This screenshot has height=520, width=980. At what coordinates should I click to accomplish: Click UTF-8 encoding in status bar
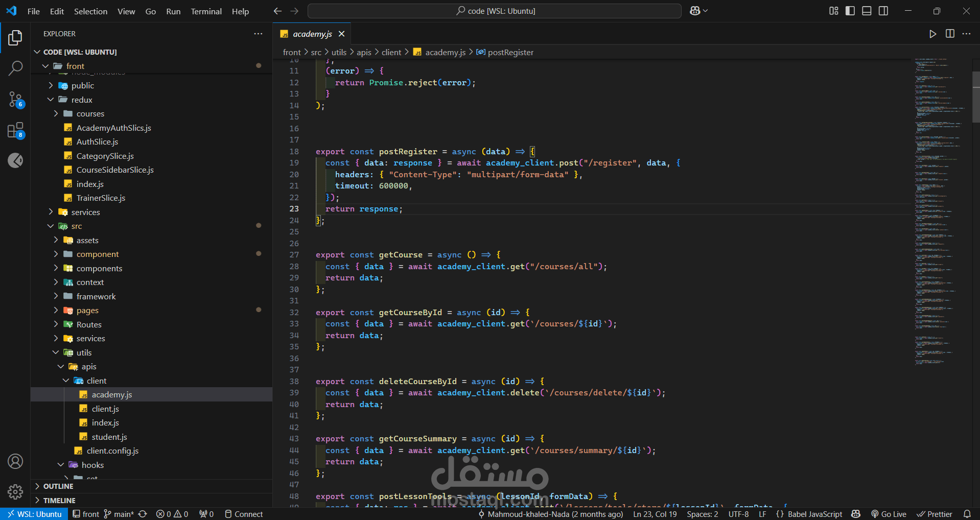(738, 514)
